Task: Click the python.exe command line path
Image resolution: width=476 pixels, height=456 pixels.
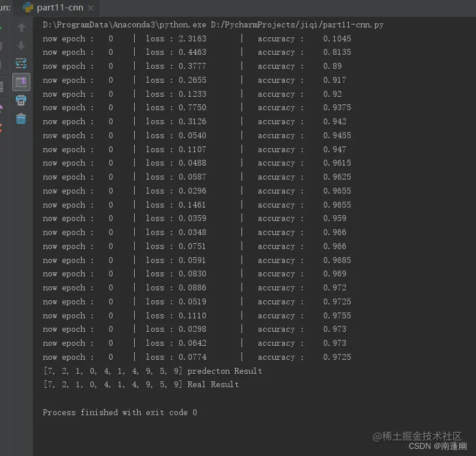Action: tap(213, 24)
